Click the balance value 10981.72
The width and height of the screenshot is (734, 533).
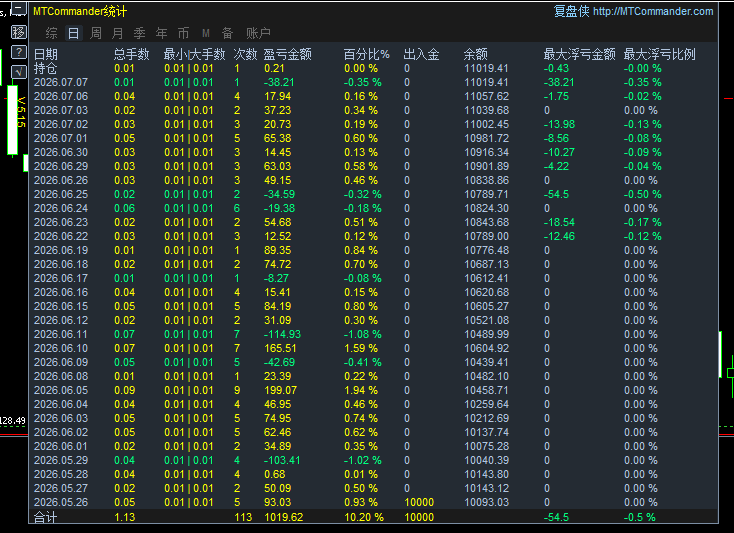(x=486, y=139)
